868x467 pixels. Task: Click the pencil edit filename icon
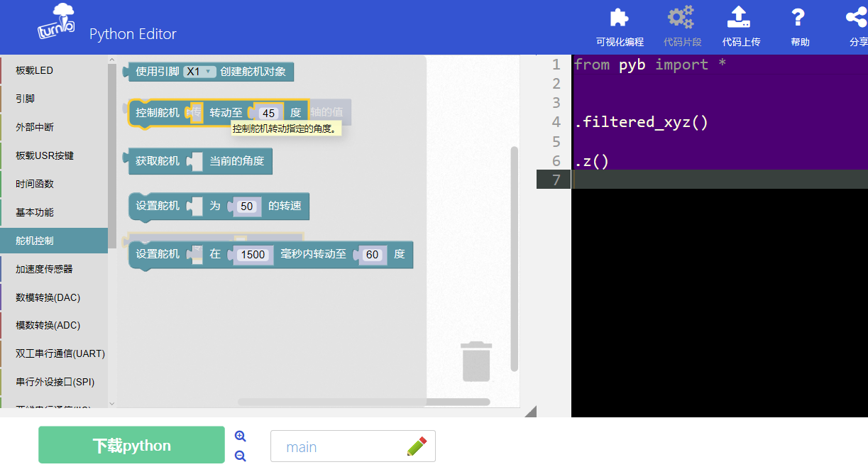(417, 446)
